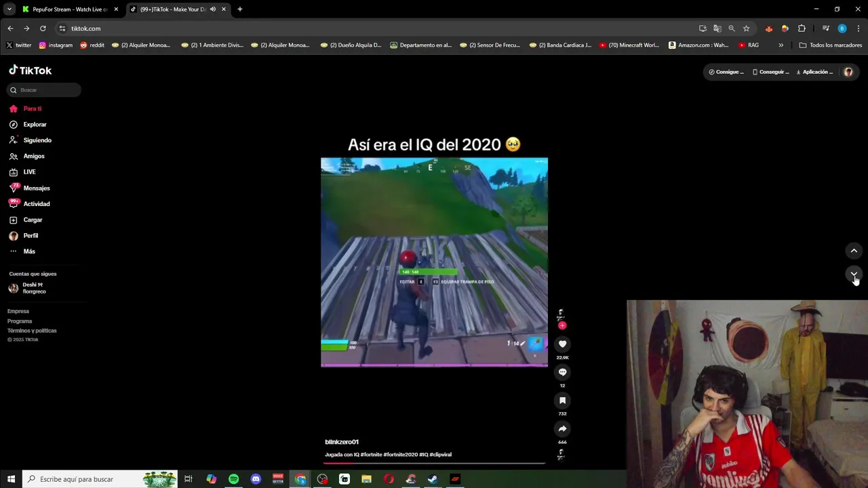Click #fortnite2020 hashtag in caption

[x=400, y=455]
